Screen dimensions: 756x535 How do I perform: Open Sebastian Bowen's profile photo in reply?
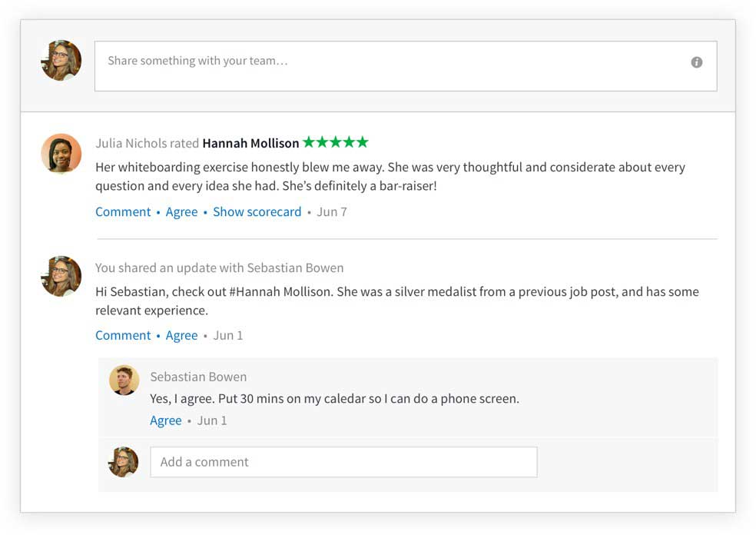(x=124, y=380)
